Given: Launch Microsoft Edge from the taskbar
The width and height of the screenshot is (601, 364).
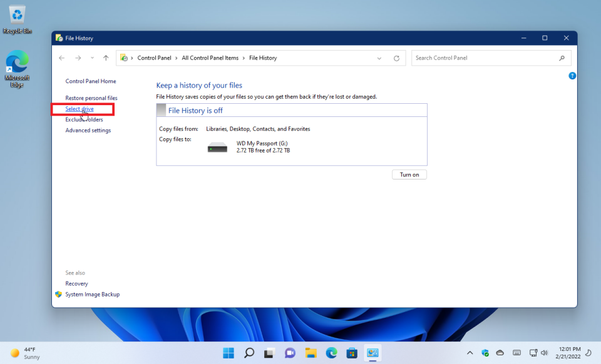Looking at the screenshot, I should [331, 352].
